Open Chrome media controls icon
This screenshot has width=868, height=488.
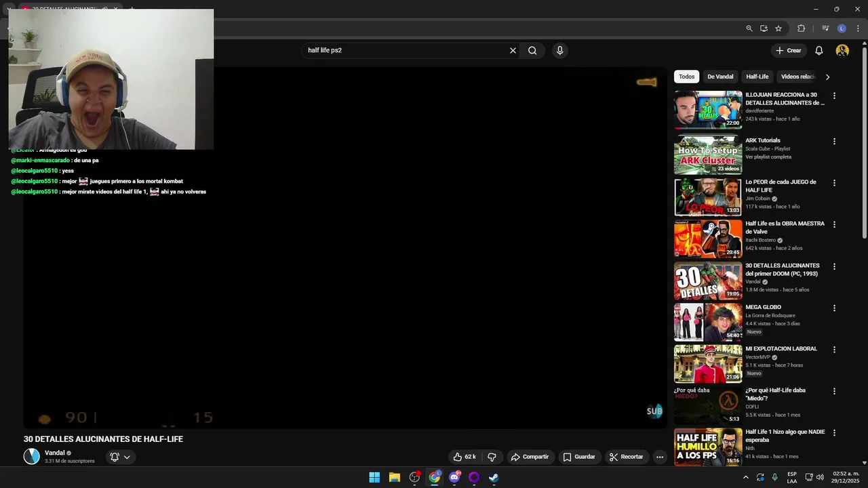(825, 28)
